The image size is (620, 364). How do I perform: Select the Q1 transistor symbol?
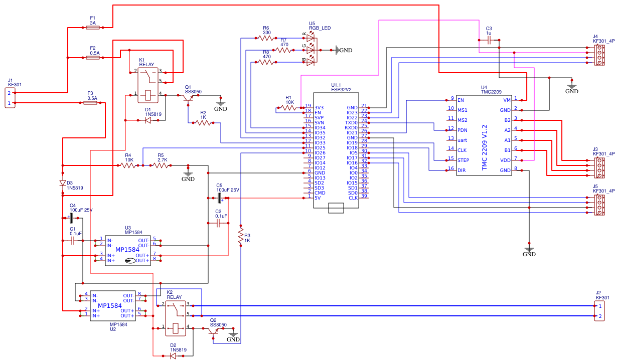point(188,97)
